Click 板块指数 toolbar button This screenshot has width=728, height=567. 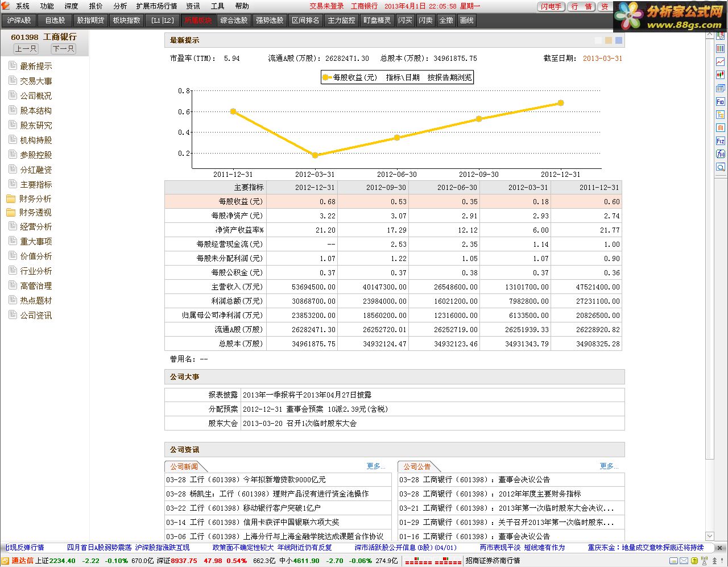126,20
